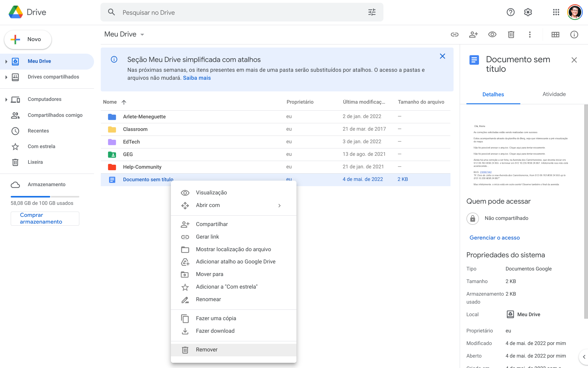Click the Google Drive logo

coord(16,12)
